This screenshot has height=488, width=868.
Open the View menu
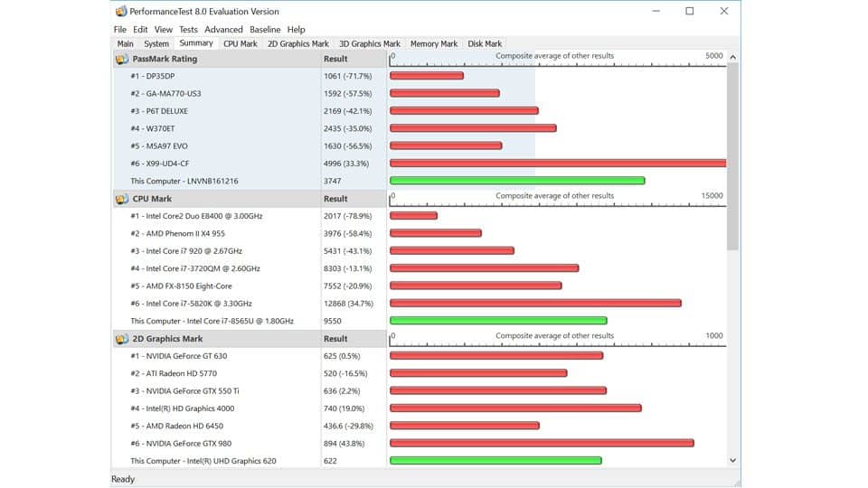coord(164,29)
